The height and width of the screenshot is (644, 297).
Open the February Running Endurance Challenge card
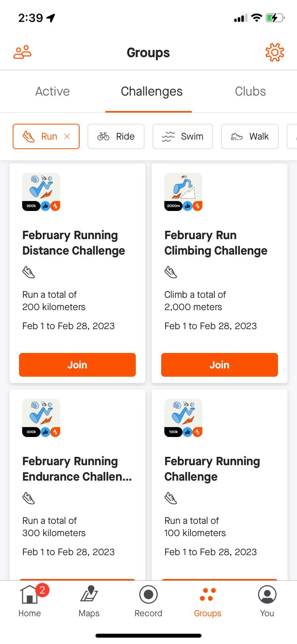78,469
